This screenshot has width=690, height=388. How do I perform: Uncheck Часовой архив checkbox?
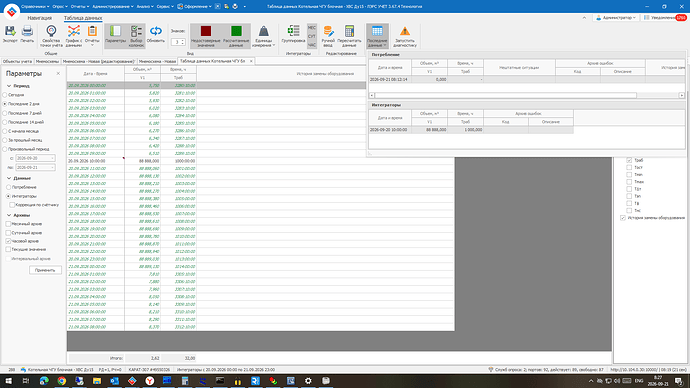(x=8, y=241)
